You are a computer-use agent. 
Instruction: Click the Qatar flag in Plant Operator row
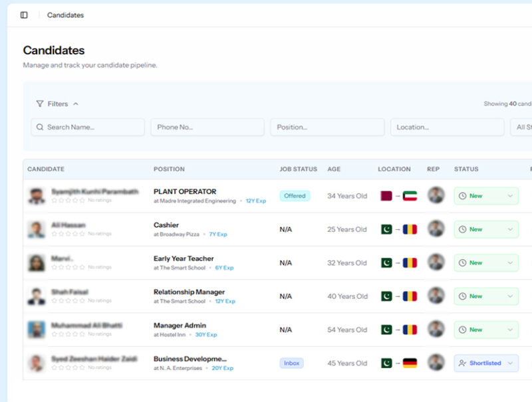pos(386,196)
